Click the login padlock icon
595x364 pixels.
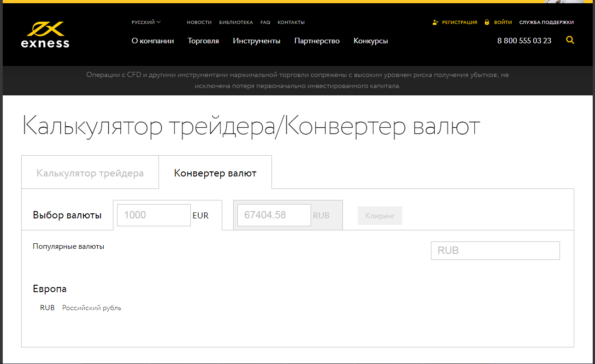pos(487,22)
